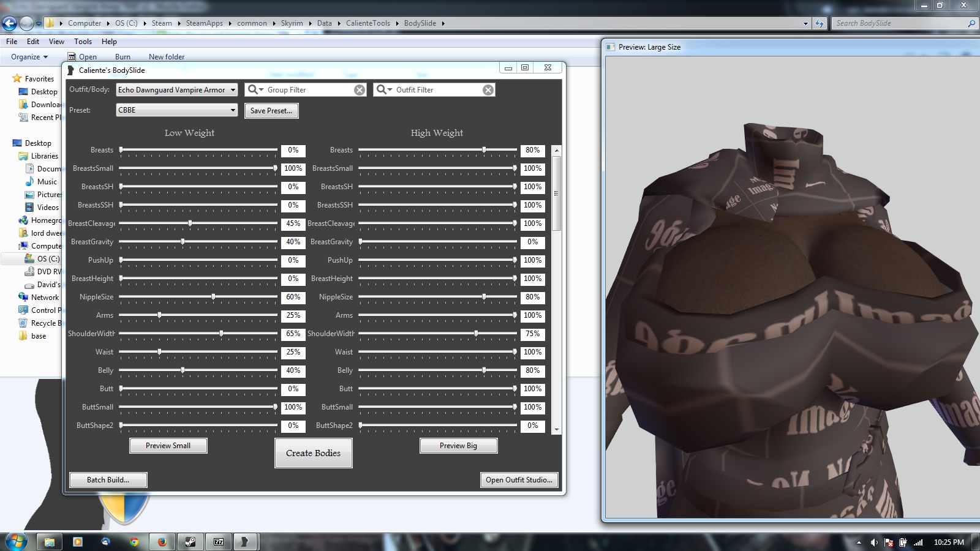Switch to BodySlide in the taskbar
This screenshot has width=980, height=551.
[244, 542]
